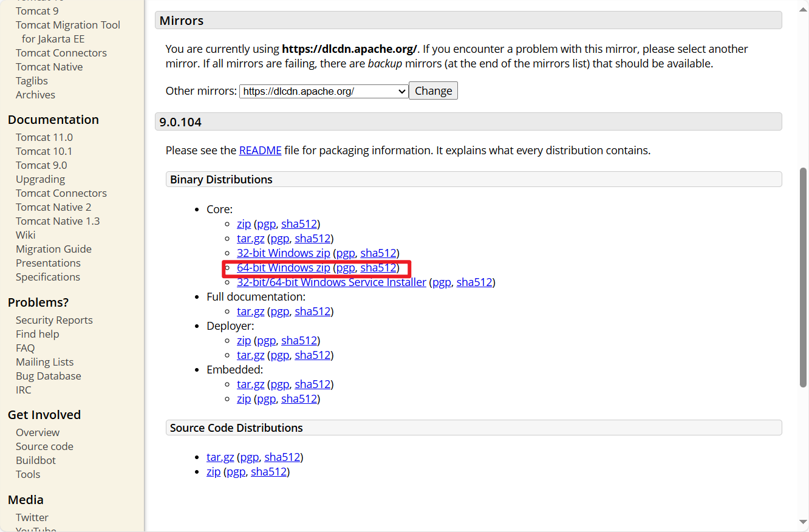Download the Embedded zip
The height and width of the screenshot is (532, 809).
point(244,399)
